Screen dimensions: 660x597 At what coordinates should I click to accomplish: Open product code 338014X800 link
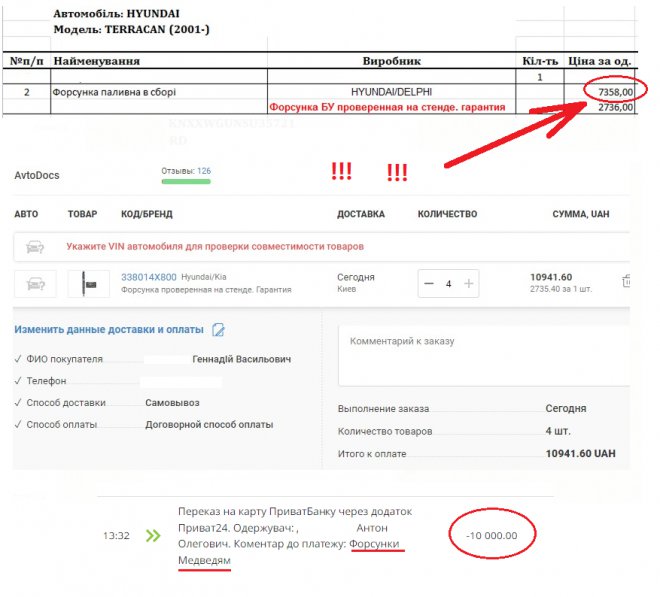(148, 277)
